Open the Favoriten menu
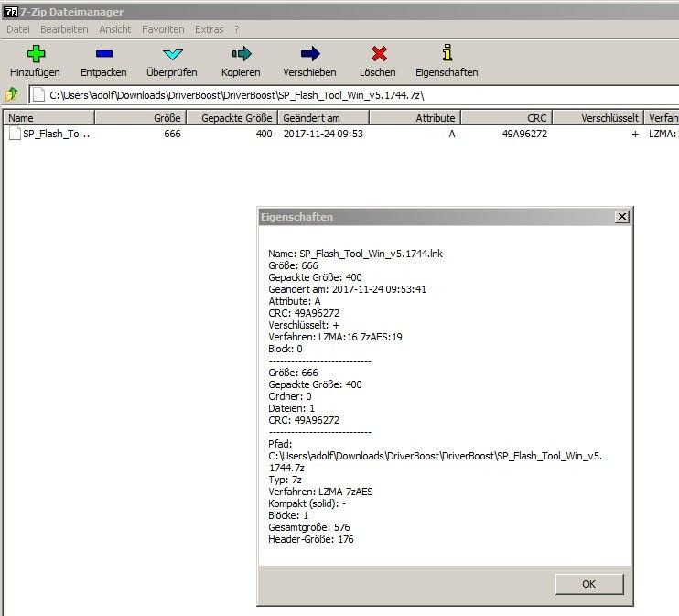Viewport: 679px width, 616px height. pos(163,29)
